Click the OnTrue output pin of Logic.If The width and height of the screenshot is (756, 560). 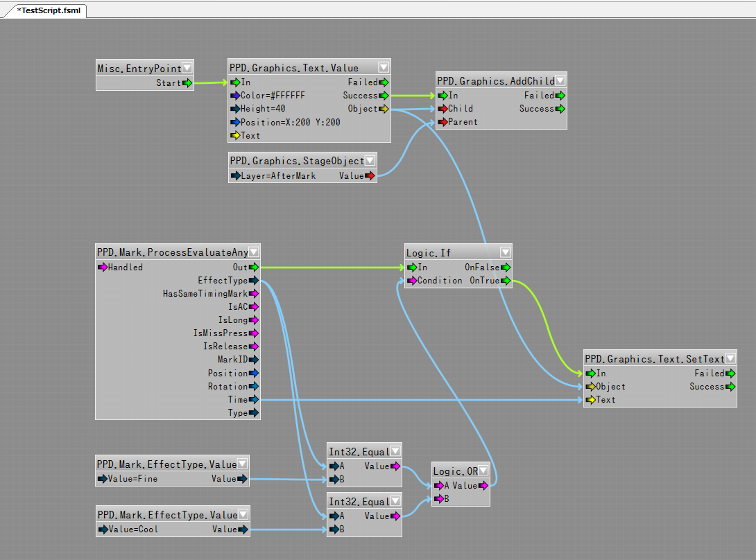point(506,281)
